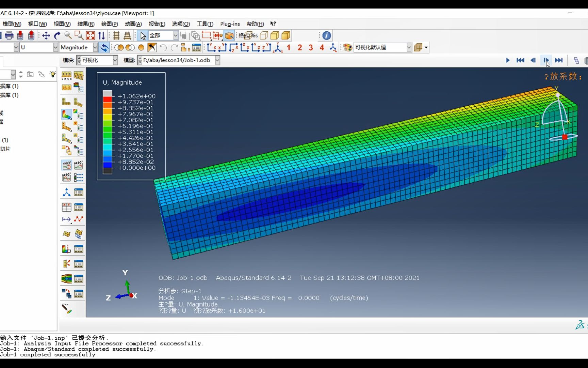Open the 可视化 module dropdown
The height and width of the screenshot is (368, 588).
click(x=115, y=60)
